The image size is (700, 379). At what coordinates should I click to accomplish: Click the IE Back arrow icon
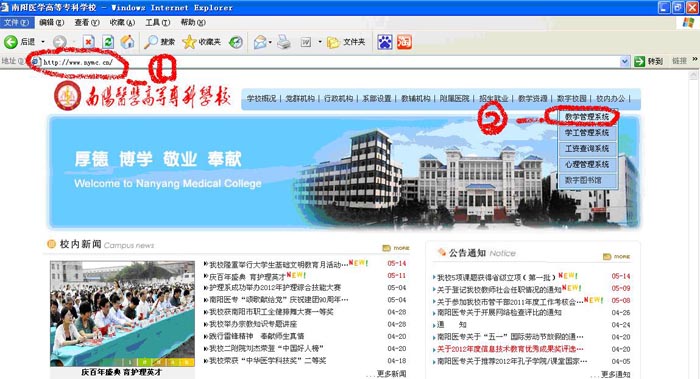click(x=11, y=42)
